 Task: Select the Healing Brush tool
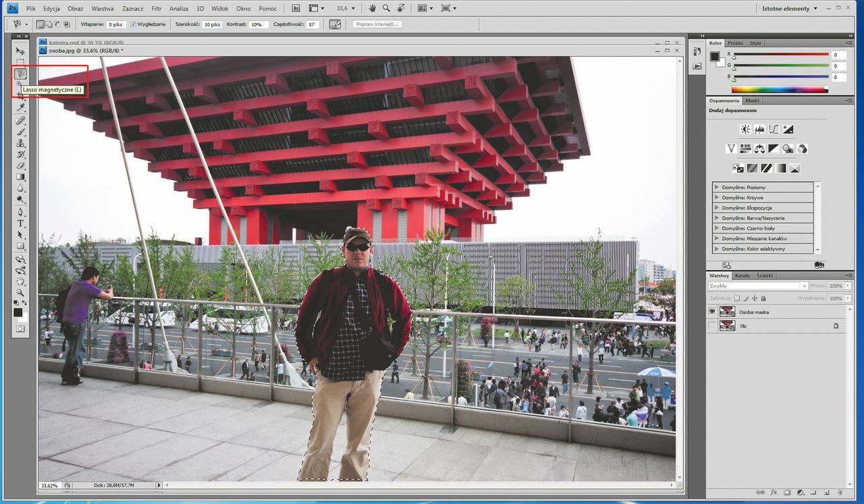20,120
